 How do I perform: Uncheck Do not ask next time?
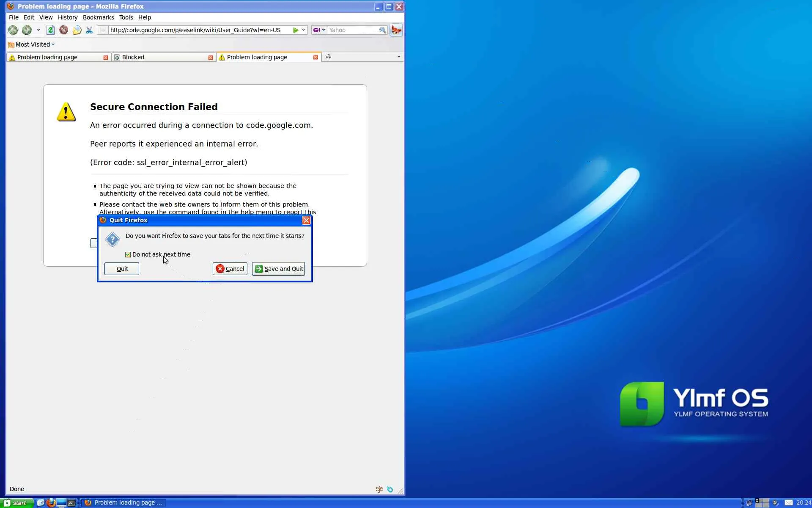point(128,254)
